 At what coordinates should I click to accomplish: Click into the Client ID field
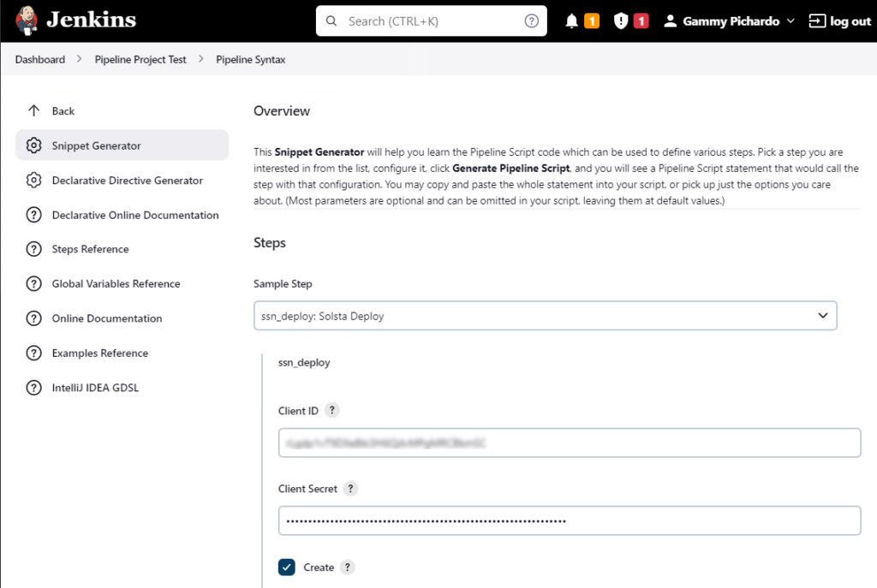pos(570,442)
